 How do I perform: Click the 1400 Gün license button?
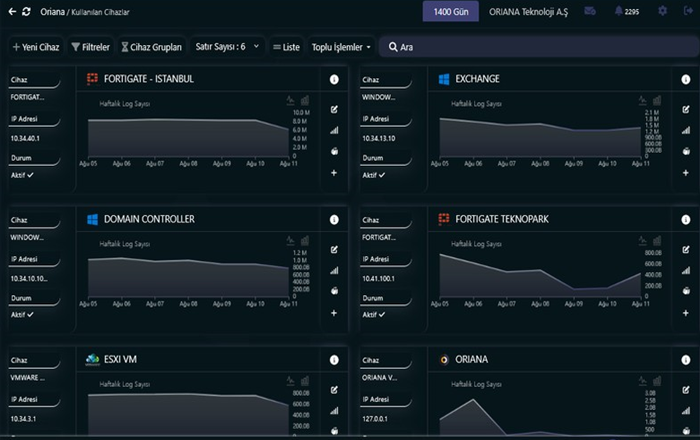(450, 12)
